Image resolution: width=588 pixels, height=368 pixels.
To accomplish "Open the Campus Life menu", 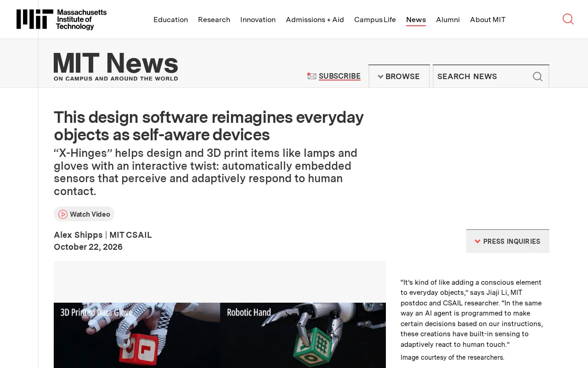I will point(375,19).
